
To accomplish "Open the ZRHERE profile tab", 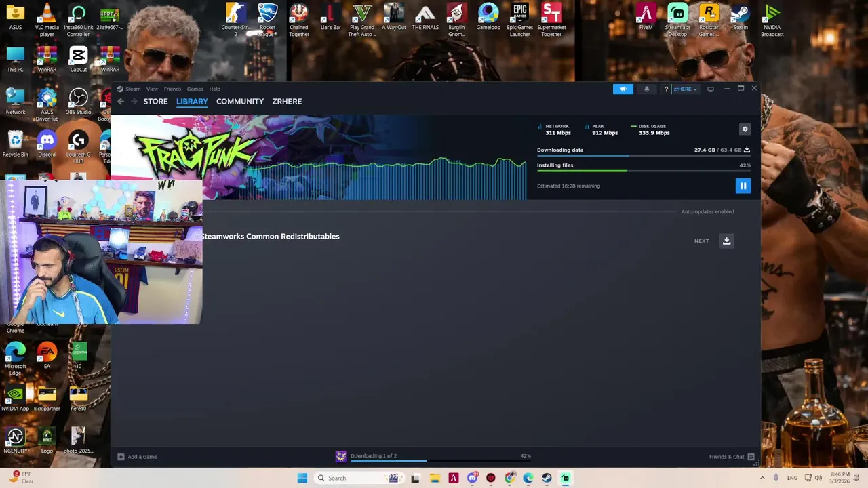I will pyautogui.click(x=287, y=102).
